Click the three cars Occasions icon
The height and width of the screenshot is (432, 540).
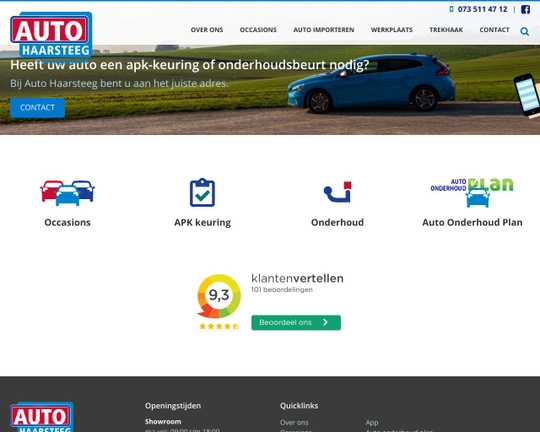point(68,193)
